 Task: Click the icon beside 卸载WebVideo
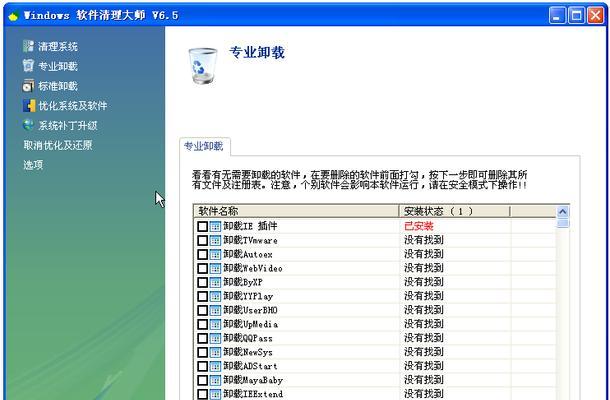(215, 268)
